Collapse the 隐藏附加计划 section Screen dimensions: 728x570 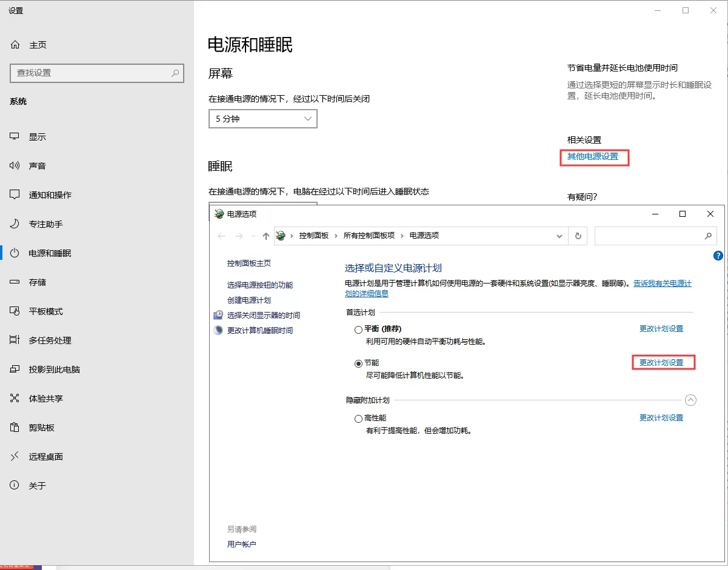click(691, 400)
